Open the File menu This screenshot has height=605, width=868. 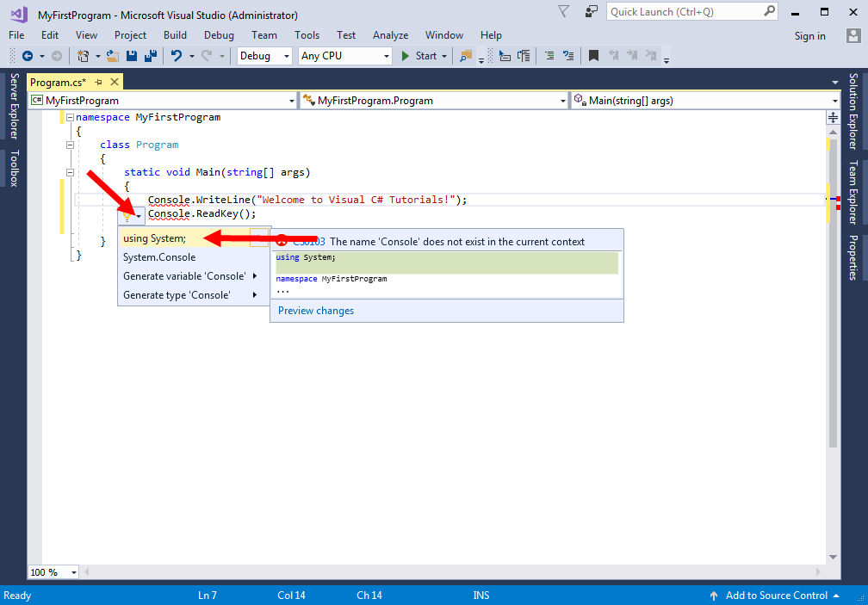(16, 34)
